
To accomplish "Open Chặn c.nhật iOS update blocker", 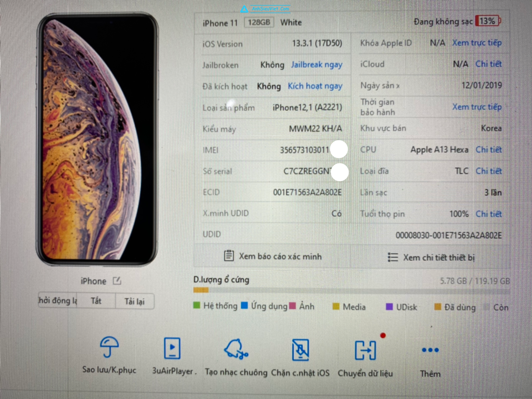I will click(300, 350).
